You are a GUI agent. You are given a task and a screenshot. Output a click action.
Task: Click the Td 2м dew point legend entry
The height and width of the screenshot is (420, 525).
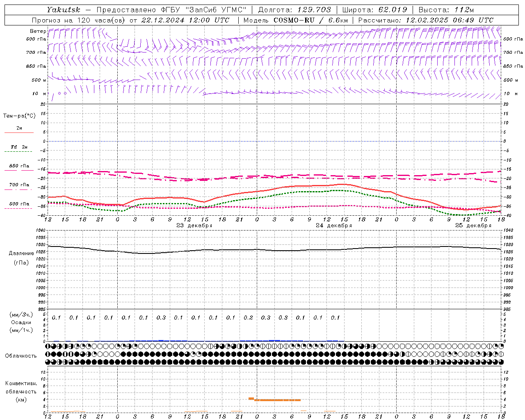pyautogui.click(x=19, y=147)
